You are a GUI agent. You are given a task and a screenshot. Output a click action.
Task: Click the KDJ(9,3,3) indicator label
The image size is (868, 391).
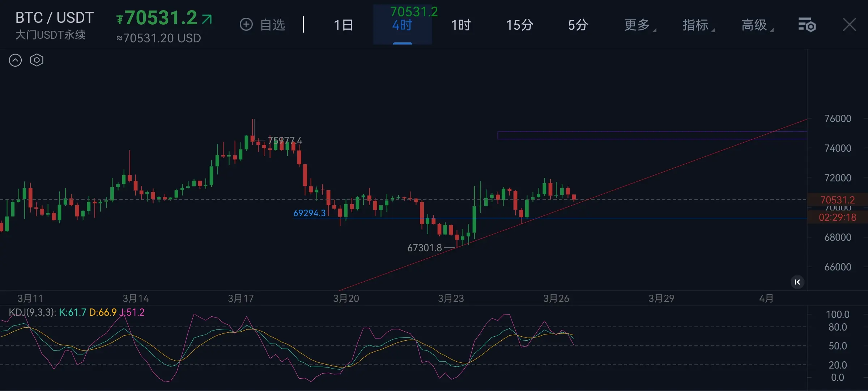pos(32,312)
